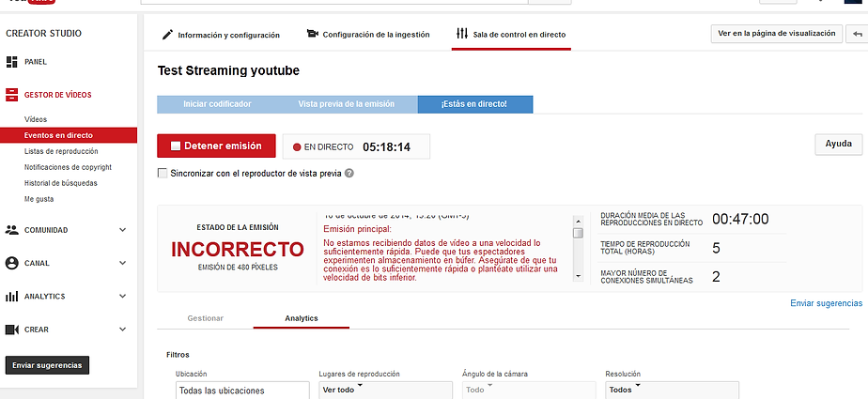Click the Vista previa de la emisión step
Viewport: 868px width, 399px height.
point(346,104)
